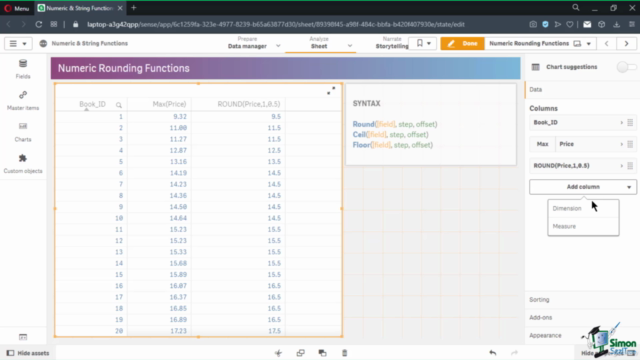Open the Opera Menu button

(x=16, y=8)
